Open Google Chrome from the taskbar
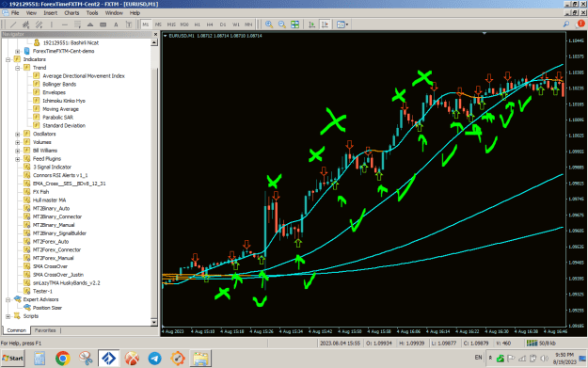This screenshot has height=368, width=588. [63, 359]
